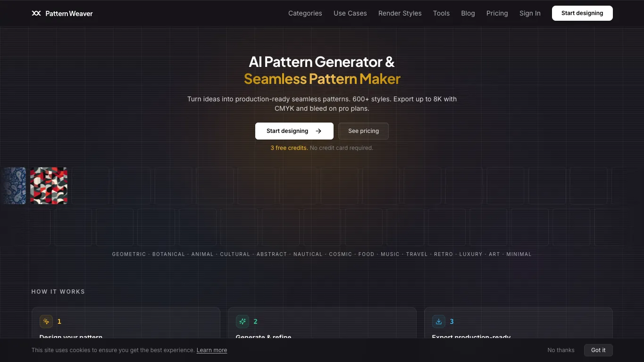644x362 pixels.
Task: Click the NAUTICAL category label
Action: tap(308, 254)
